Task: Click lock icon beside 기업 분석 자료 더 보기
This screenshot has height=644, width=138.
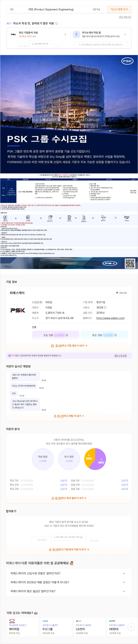Action: click(x=50, y=550)
